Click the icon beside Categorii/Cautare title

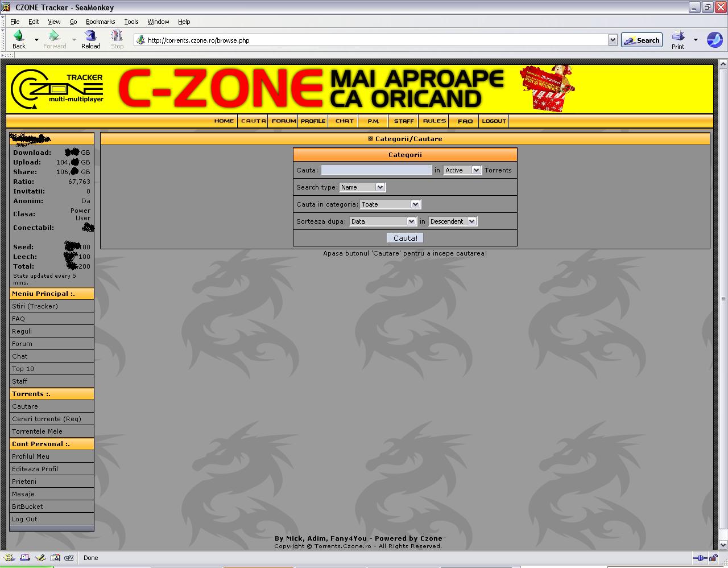[x=370, y=139]
